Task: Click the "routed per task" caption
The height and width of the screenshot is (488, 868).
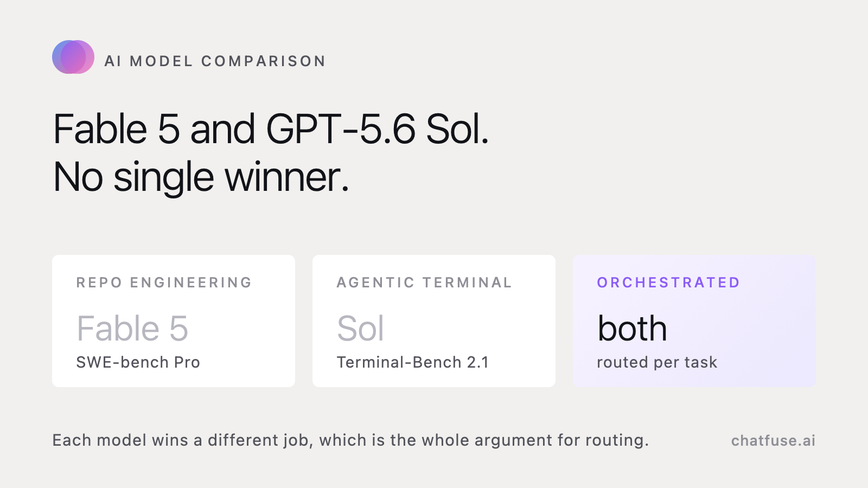Action: (657, 362)
